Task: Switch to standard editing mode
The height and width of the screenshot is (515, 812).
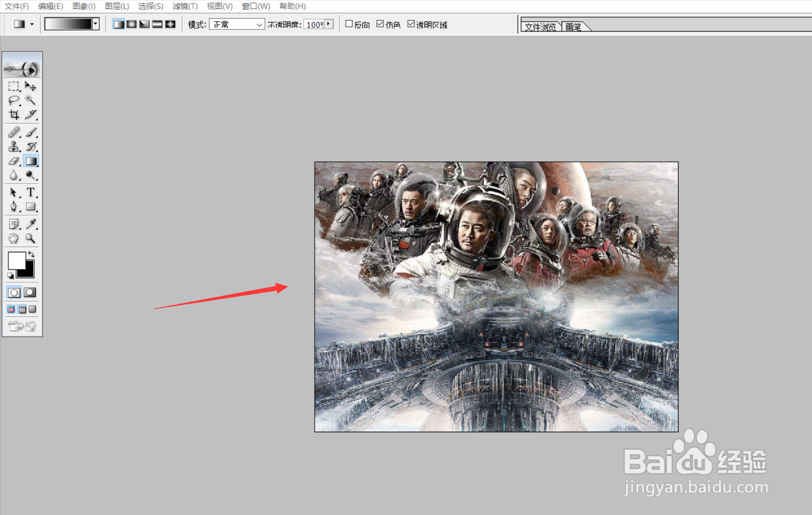Action: 14,293
